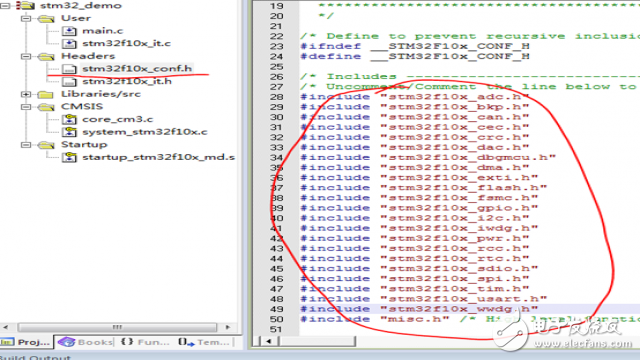Collapse the Headers group
The height and width of the screenshot is (360, 640).
point(26,56)
